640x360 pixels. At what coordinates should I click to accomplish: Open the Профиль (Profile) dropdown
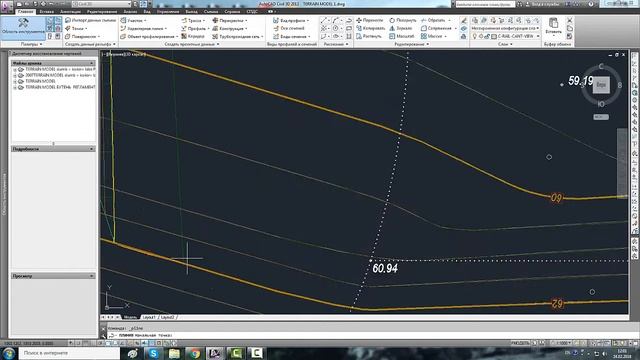click(195, 29)
